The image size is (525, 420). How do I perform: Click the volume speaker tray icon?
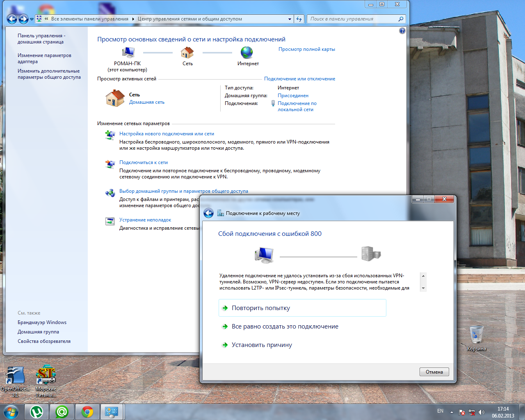(x=482, y=412)
